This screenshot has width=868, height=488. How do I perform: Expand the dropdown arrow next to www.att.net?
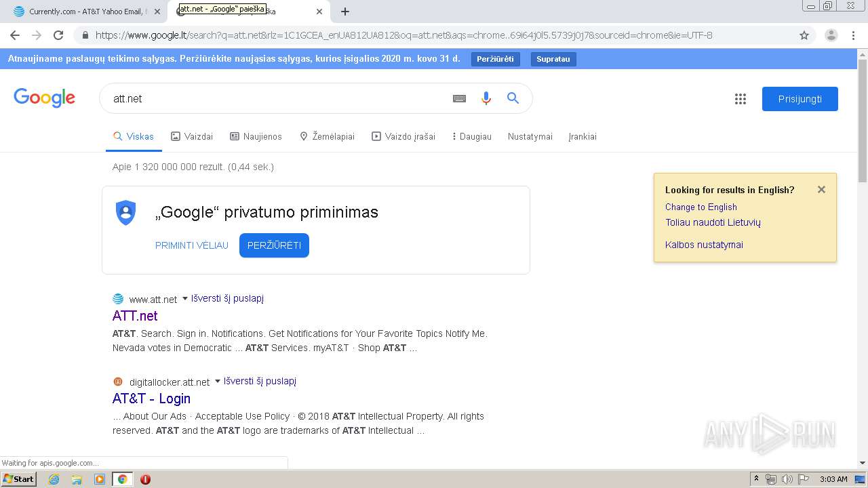(184, 298)
